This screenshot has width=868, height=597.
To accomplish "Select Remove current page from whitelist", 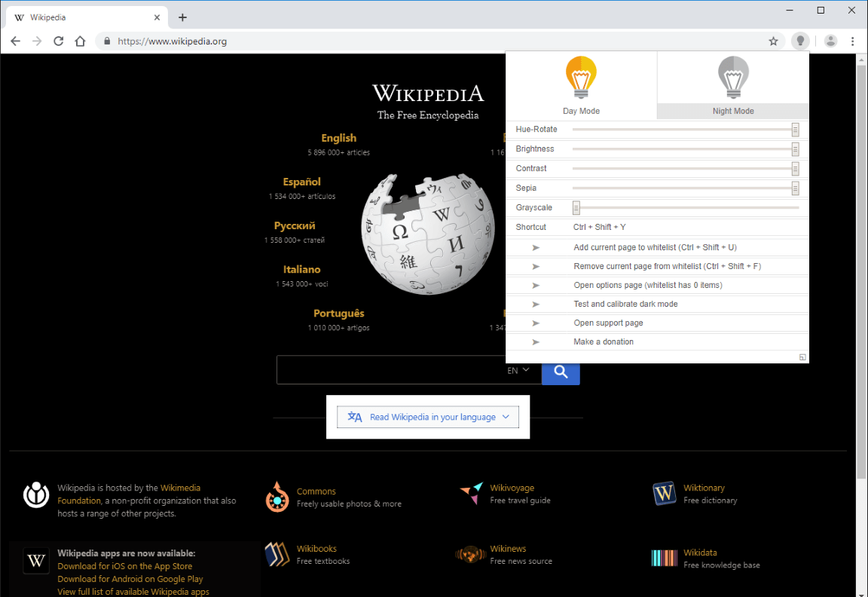I will pyautogui.click(x=667, y=266).
